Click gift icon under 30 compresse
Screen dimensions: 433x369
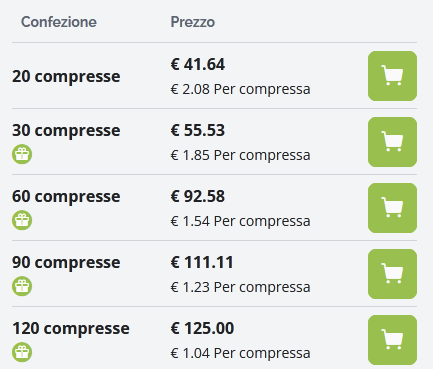(22, 154)
